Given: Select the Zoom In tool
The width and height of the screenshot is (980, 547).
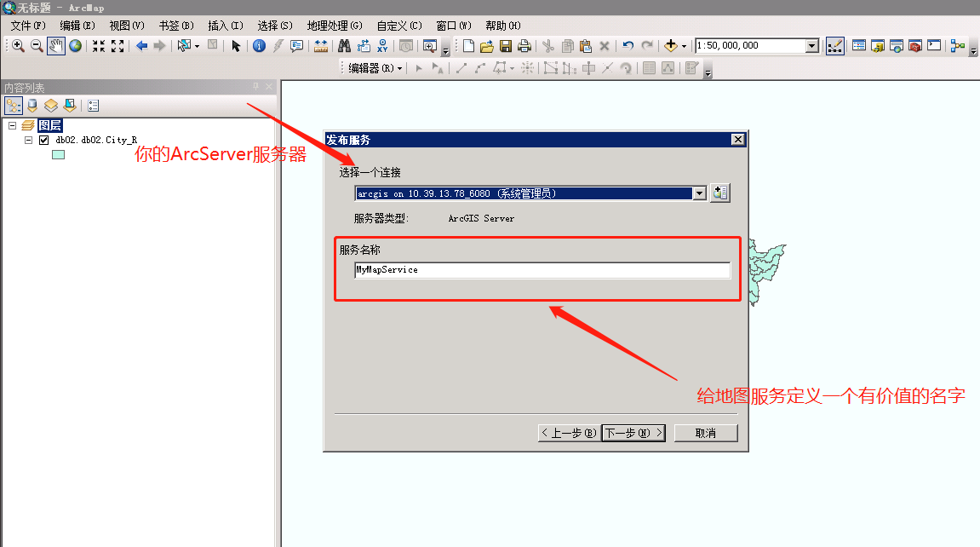Looking at the screenshot, I should pos(17,45).
